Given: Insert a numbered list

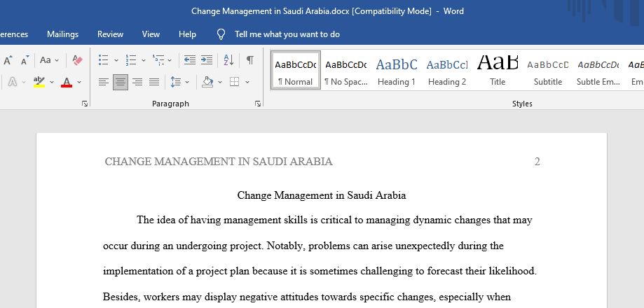Looking at the screenshot, I should [x=130, y=60].
